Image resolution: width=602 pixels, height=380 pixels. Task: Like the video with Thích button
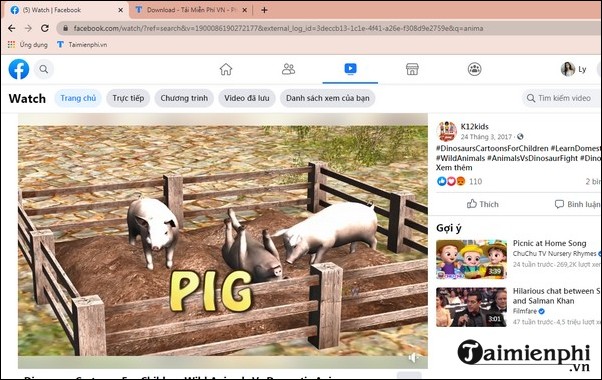(483, 204)
